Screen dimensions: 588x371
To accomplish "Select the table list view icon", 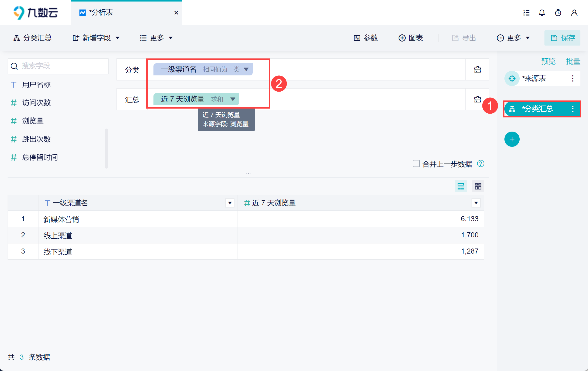I will click(x=461, y=187).
